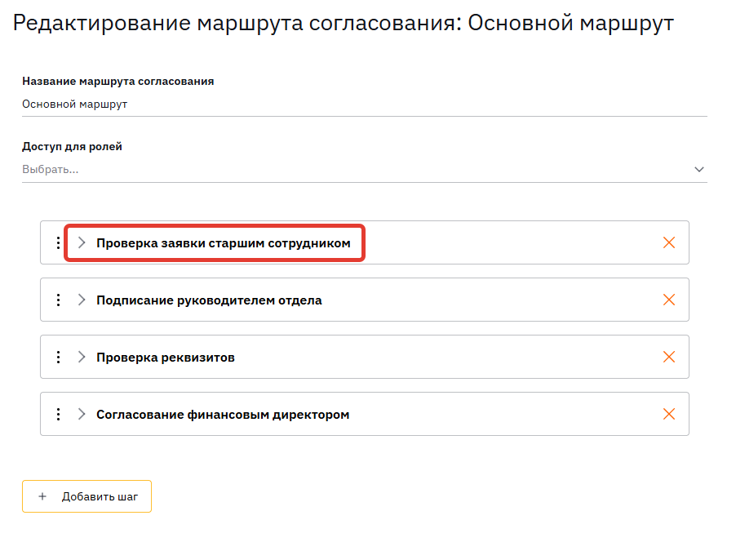
Task: Remove step 'Согласование финансовым директором'
Action: 669,414
